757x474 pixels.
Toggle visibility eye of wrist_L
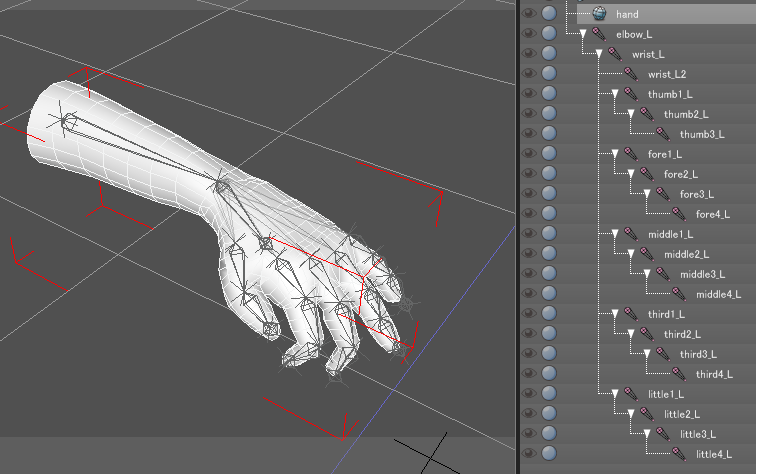click(x=529, y=53)
